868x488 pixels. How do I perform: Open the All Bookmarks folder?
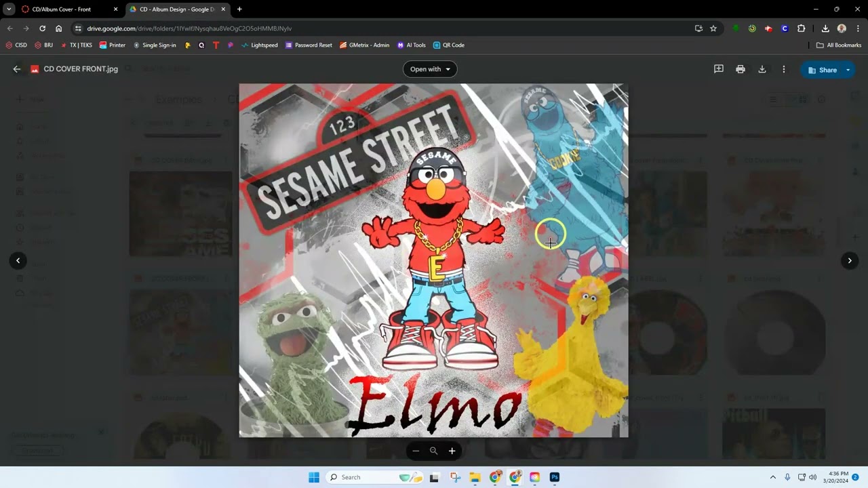839,45
